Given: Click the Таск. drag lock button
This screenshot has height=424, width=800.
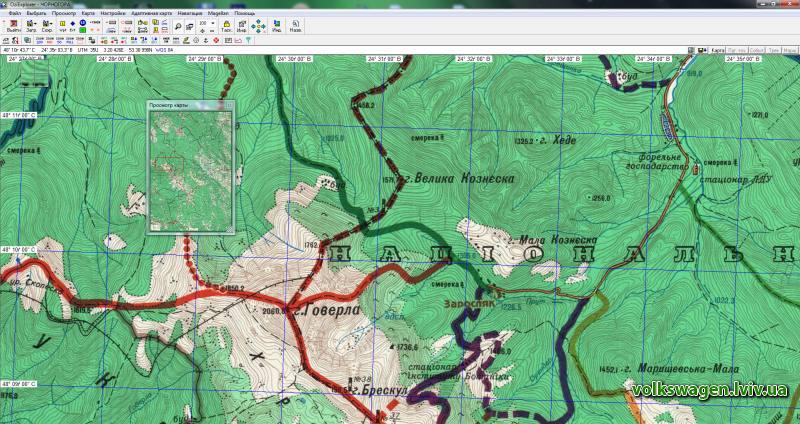Looking at the screenshot, I should 227,27.
